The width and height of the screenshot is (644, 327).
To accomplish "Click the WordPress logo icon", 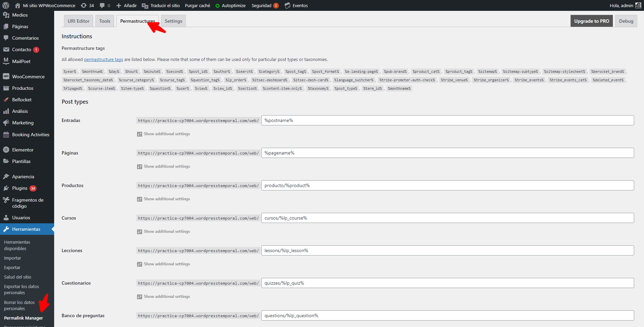I will (6, 5).
